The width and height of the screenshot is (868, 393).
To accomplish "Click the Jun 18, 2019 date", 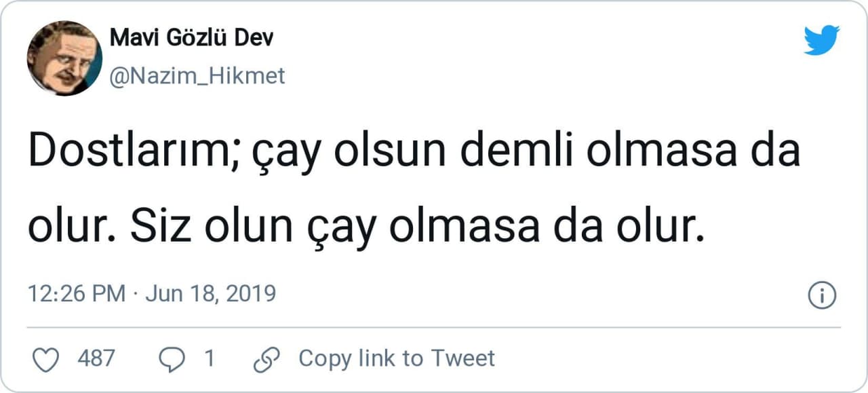I will tap(211, 295).
